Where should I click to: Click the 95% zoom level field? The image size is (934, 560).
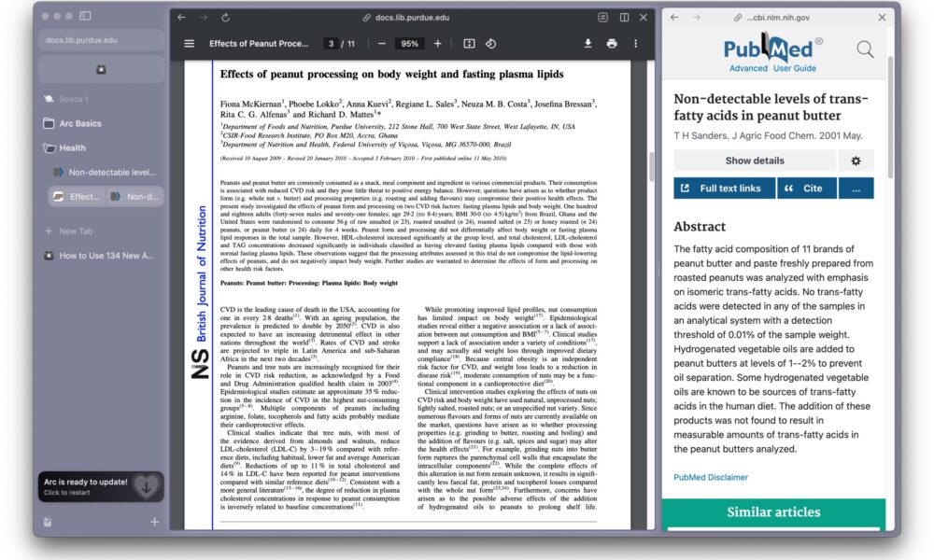[x=409, y=44]
